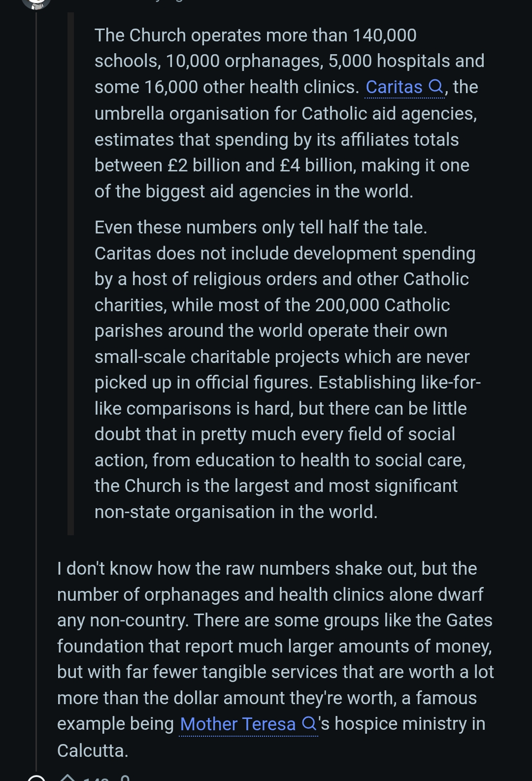The width and height of the screenshot is (532, 781).
Task: Tap the vote count beside the upvote arrow
Action: (x=96, y=779)
